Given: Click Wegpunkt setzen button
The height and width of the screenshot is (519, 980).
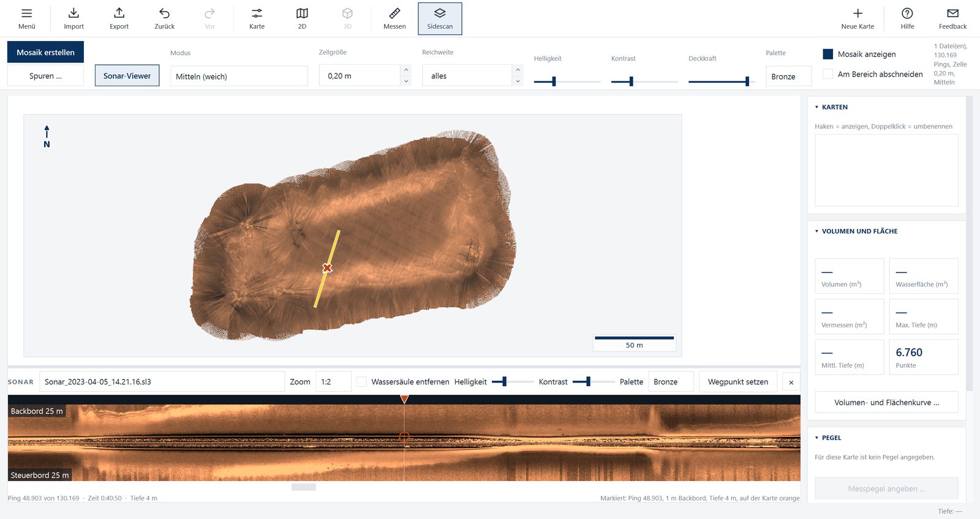Looking at the screenshot, I should pyautogui.click(x=738, y=382).
